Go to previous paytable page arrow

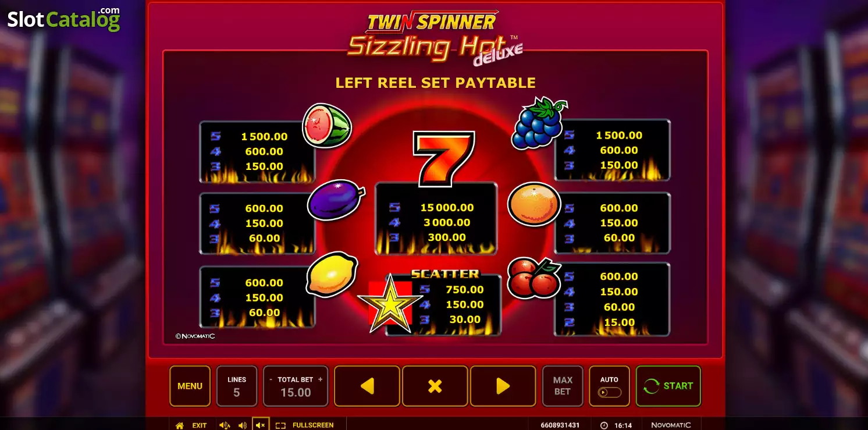coord(367,386)
